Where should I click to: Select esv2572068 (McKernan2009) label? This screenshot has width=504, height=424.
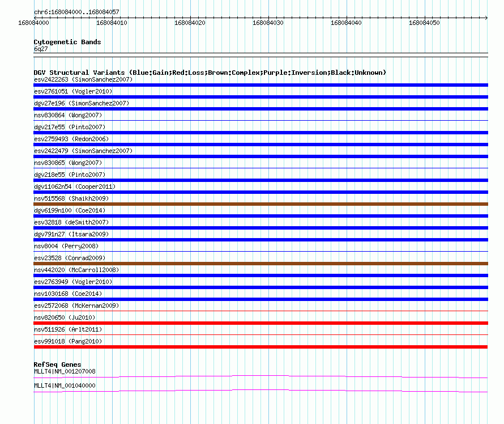point(76,306)
